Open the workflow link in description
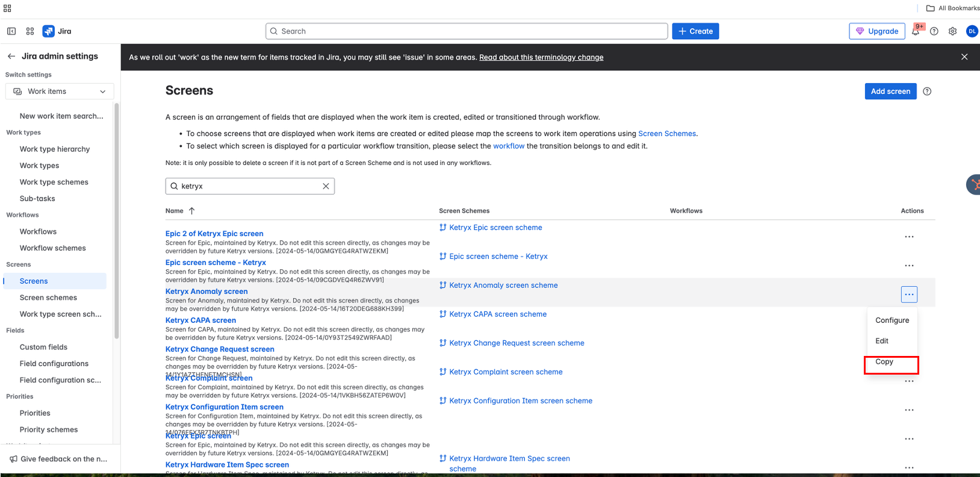980x477 pixels. coord(509,146)
